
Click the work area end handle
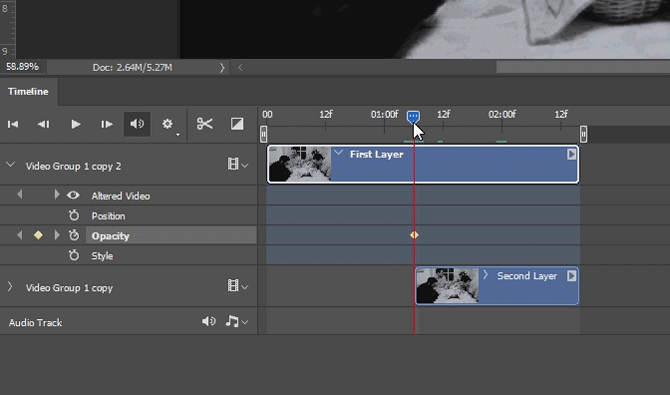point(583,134)
